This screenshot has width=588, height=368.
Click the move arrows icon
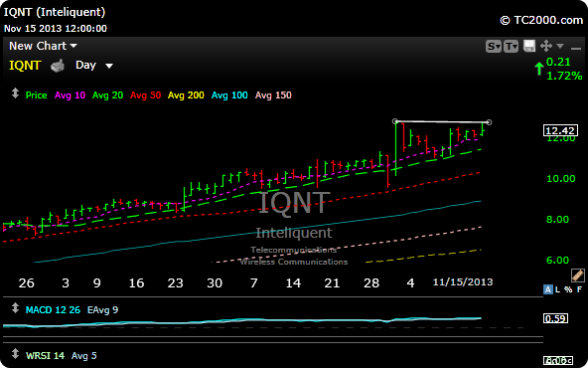point(546,46)
